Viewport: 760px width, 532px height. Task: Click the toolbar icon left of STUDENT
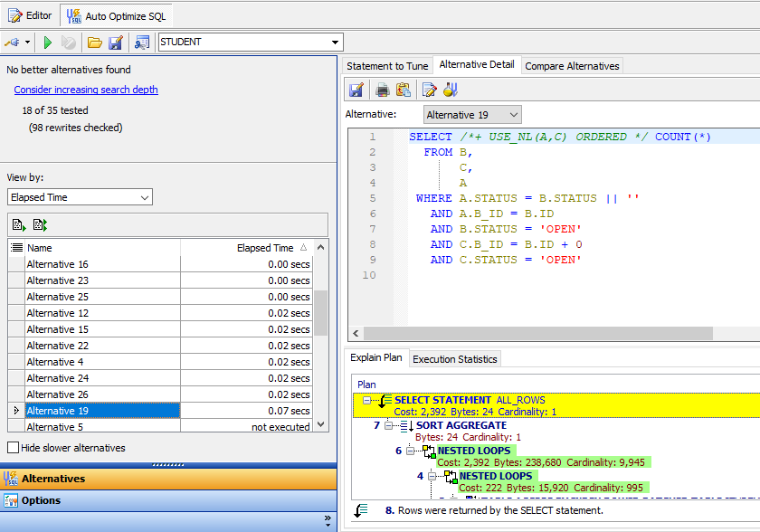141,43
